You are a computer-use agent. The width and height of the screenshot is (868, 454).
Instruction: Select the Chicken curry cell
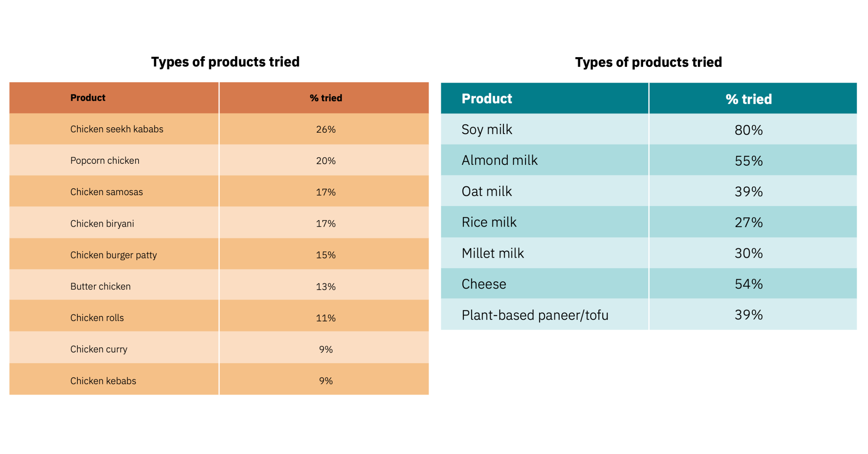tap(99, 349)
